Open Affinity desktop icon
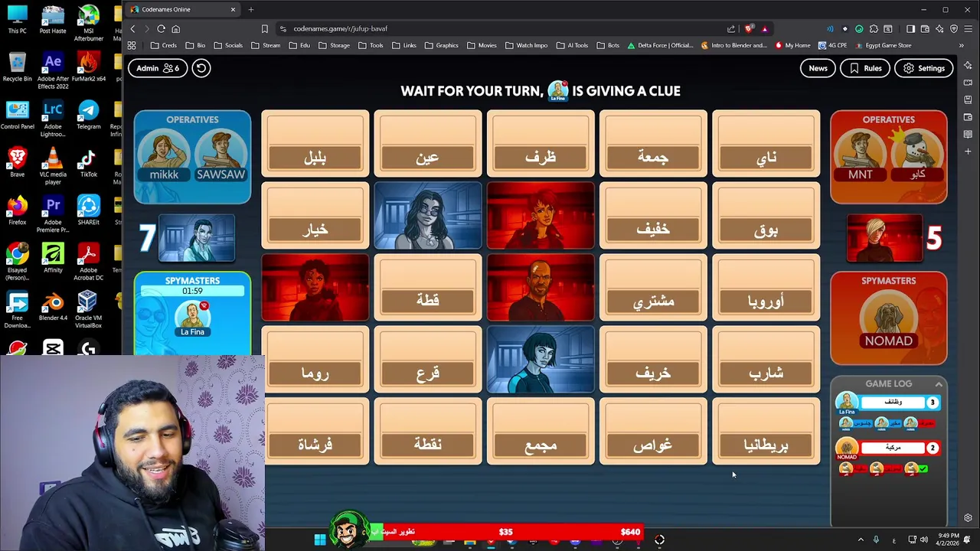 click(x=53, y=258)
